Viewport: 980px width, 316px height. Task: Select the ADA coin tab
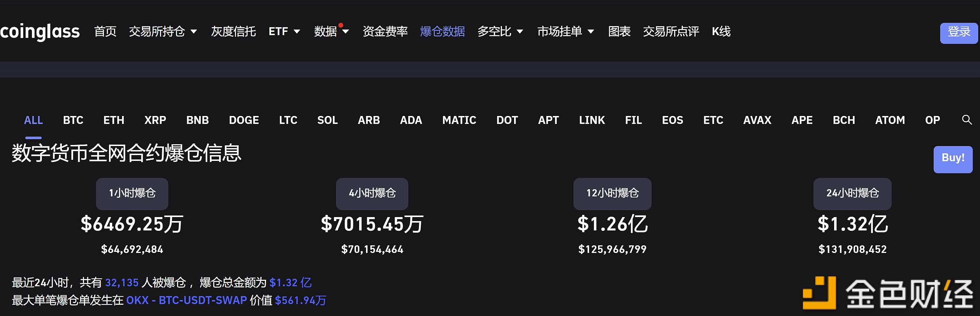[411, 120]
